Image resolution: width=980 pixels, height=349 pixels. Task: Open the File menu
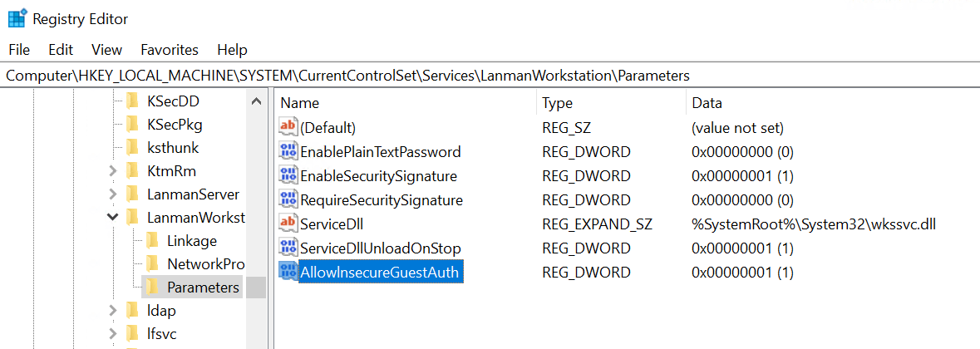click(19, 50)
